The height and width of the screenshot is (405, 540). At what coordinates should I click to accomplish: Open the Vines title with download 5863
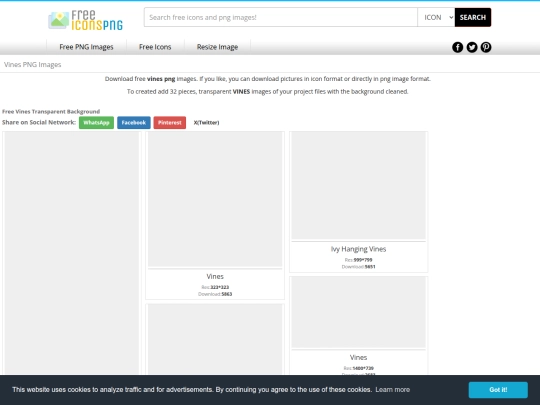[215, 277]
